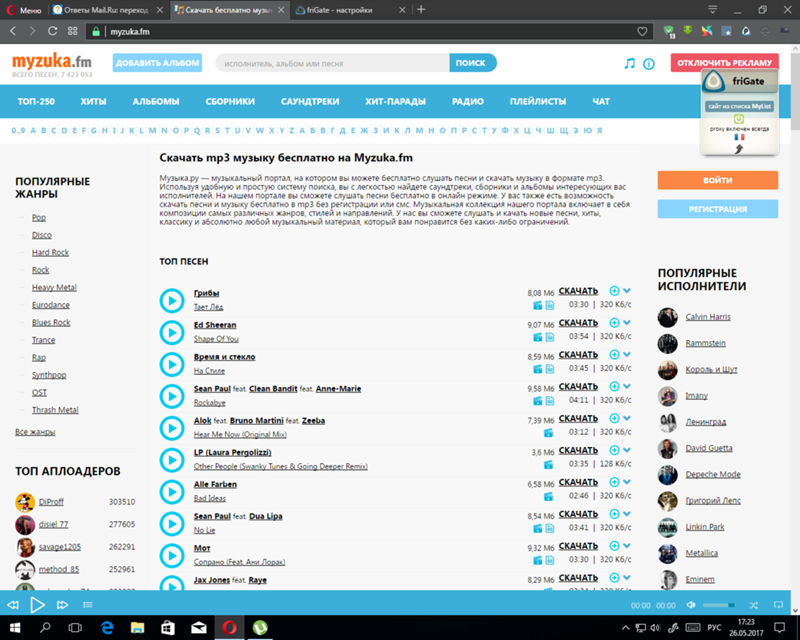The width and height of the screenshot is (800, 640).
Task: Expand options chevron for No Lie track
Action: coord(627,514)
